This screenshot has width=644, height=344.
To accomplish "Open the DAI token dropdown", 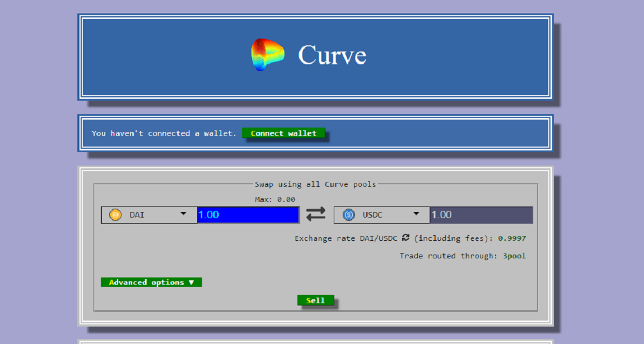I will click(x=149, y=215).
